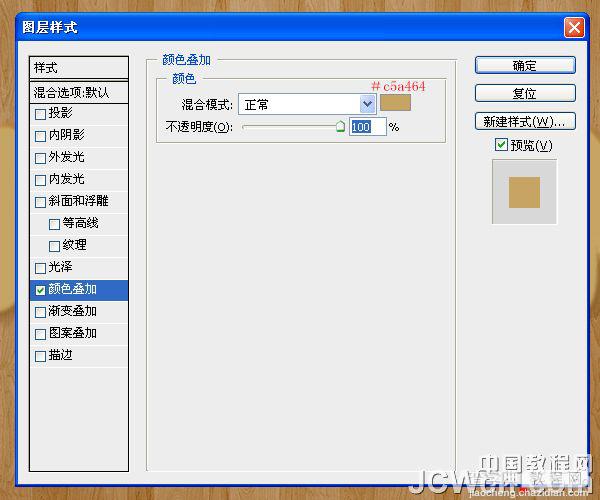Image resolution: width=600 pixels, height=500 pixels.
Task: Enable the 图案叠加 pattern overlay checkbox
Action: 40,334
